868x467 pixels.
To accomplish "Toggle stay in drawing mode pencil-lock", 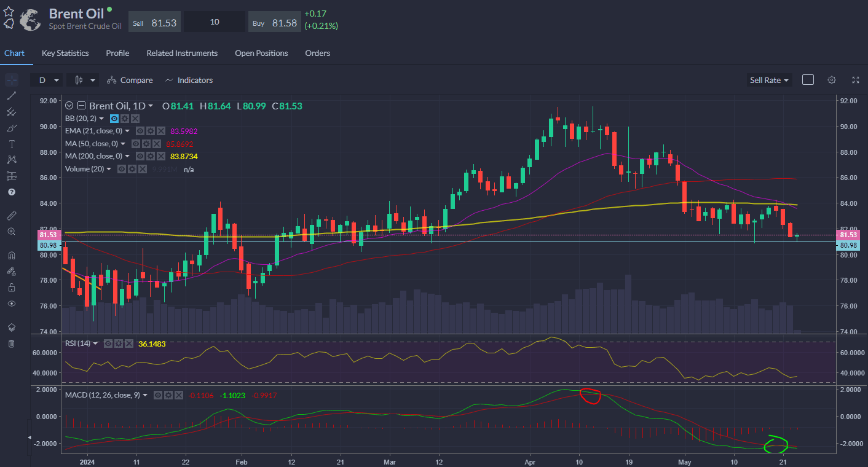I will [x=11, y=272].
